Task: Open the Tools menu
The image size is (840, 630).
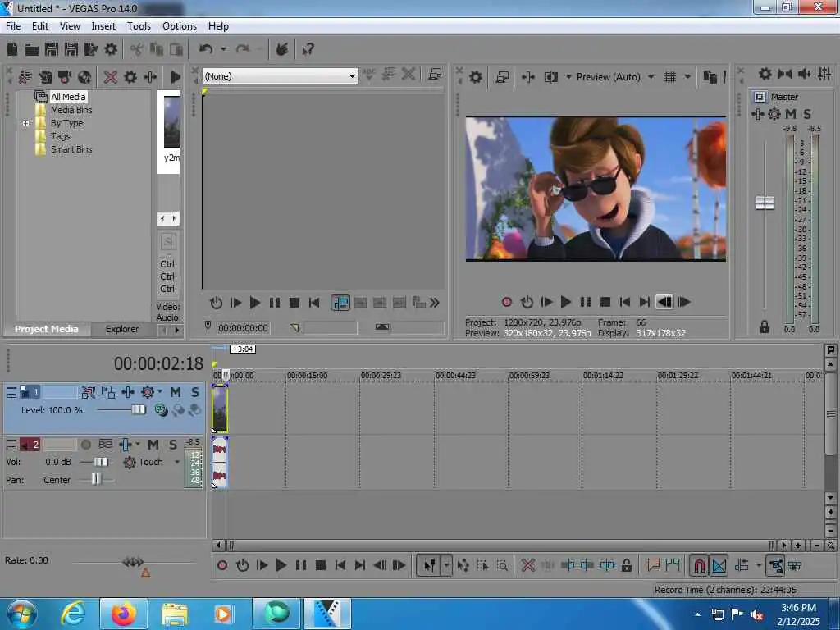Action: 139,25
